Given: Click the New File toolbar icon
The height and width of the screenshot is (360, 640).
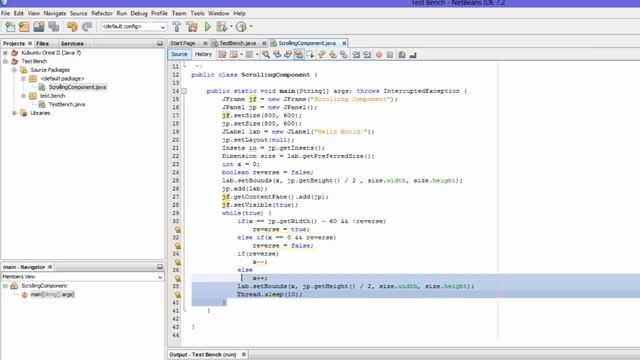Looking at the screenshot, I should [x=10, y=27].
